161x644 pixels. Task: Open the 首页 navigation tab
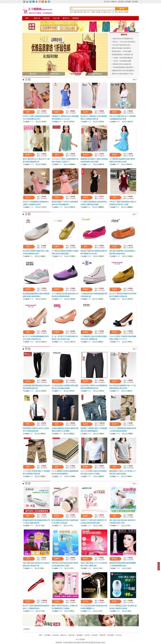27,18
